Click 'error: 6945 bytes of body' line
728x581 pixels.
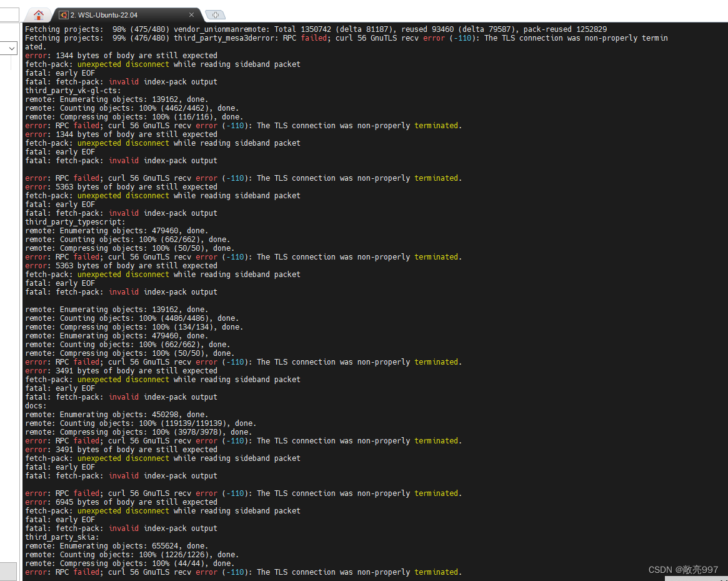click(x=121, y=502)
